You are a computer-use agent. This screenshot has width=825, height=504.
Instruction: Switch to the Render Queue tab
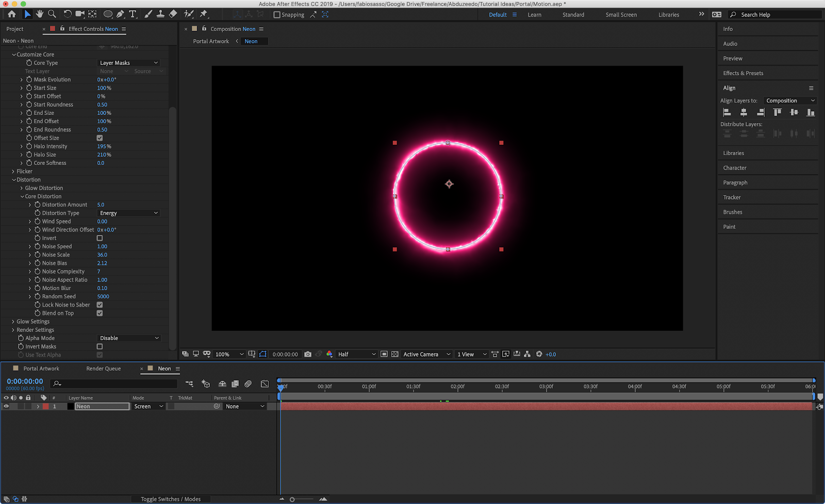(x=103, y=368)
